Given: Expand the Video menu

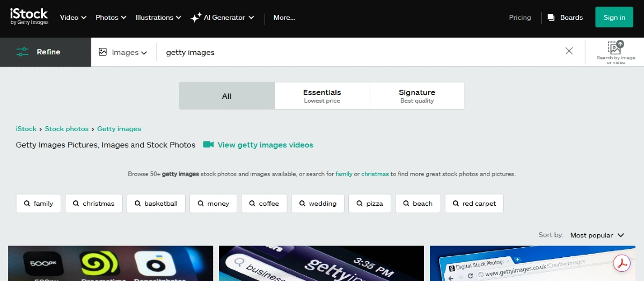Looking at the screenshot, I should (x=73, y=17).
